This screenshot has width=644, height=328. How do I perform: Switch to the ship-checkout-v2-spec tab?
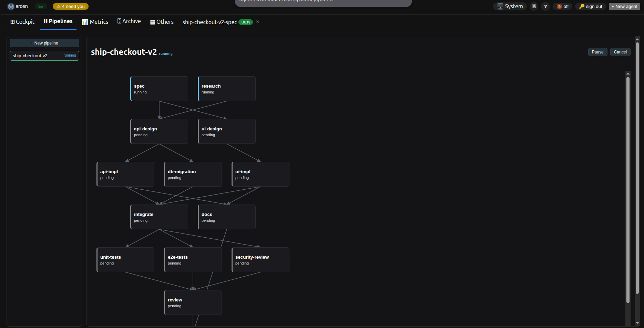tap(209, 22)
